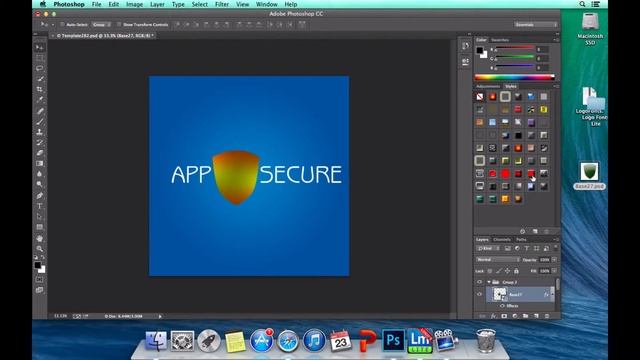Select the Crop tool
Screen dimensions: 640x360
pos(40,89)
